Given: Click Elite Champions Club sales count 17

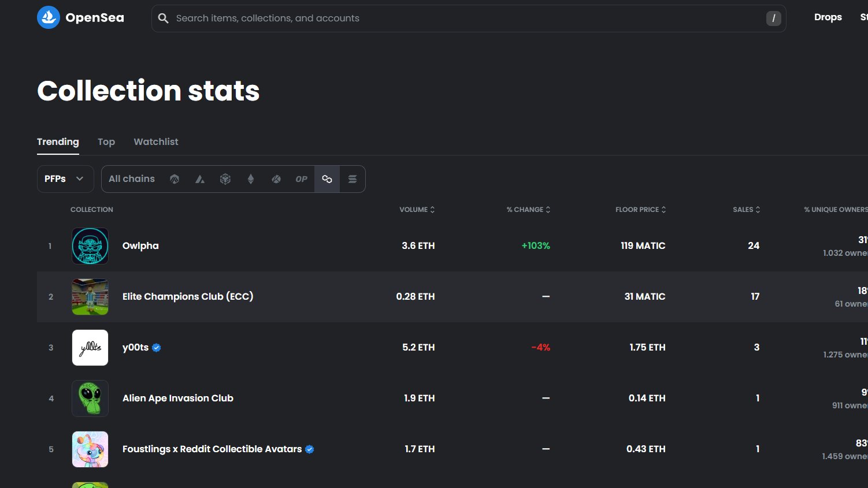Looking at the screenshot, I should pyautogui.click(x=755, y=297).
